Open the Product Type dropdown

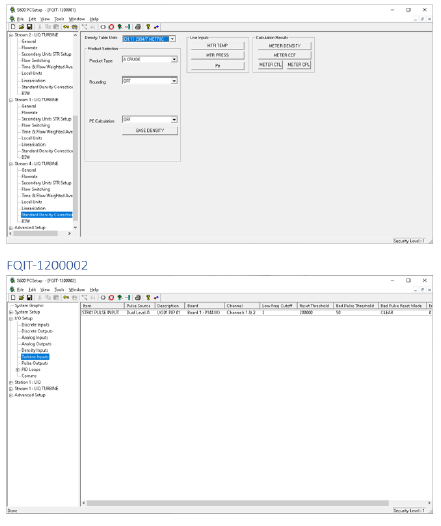tap(174, 59)
